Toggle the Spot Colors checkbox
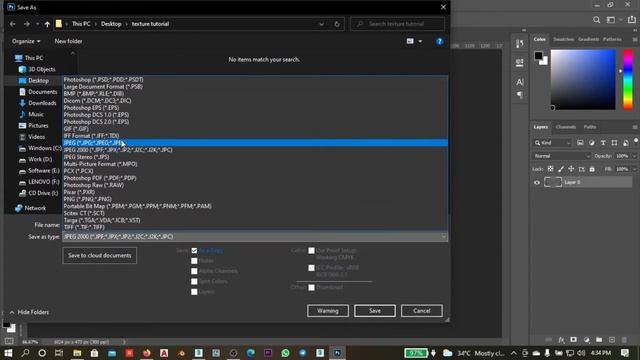This screenshot has width=640, height=360. (x=194, y=282)
